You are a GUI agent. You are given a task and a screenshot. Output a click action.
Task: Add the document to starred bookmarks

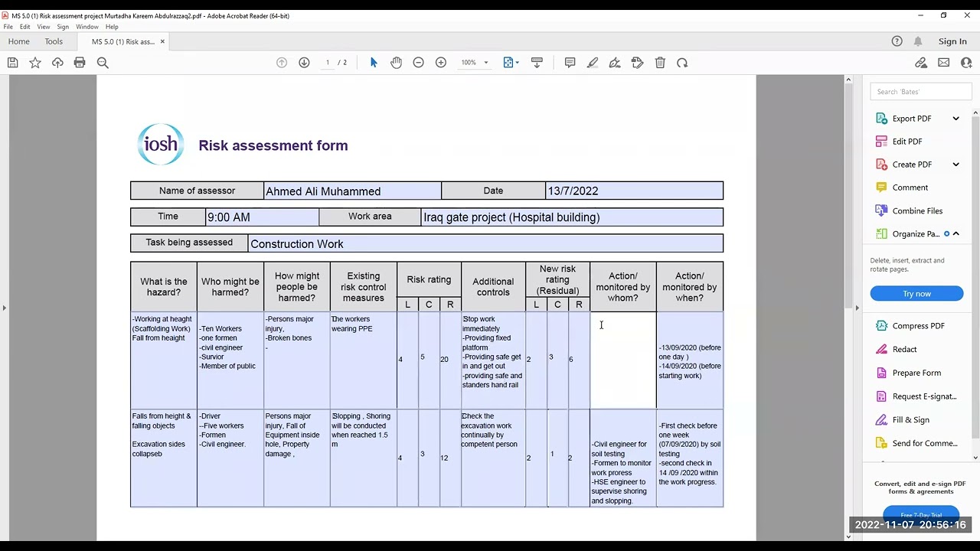pos(35,63)
